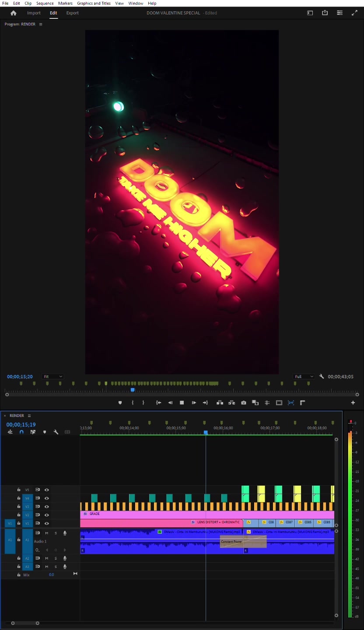Toggle lock on track V2
This screenshot has height=630, width=364.
pos(19,515)
